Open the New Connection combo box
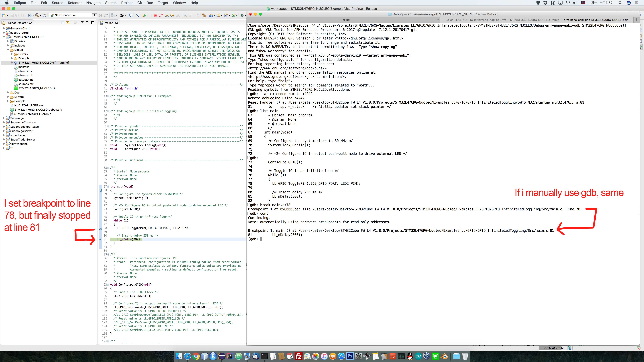Image resolution: width=644 pixels, height=362 pixels. tap(94, 15)
